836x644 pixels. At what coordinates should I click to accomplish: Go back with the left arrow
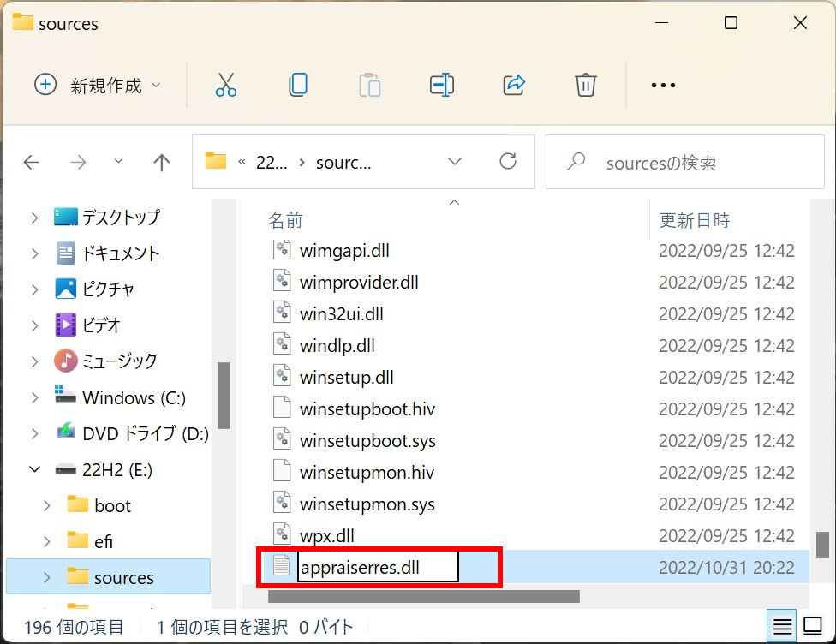(32, 162)
